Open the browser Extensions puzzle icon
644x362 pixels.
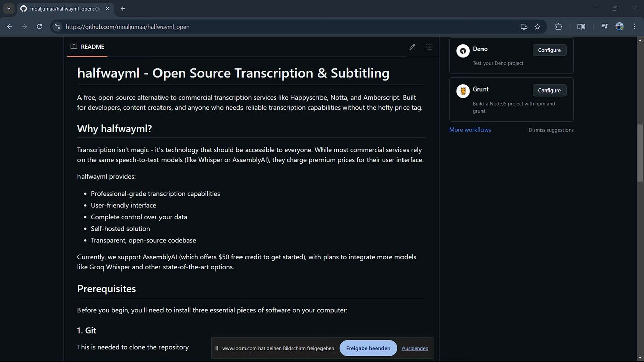[558, 27]
